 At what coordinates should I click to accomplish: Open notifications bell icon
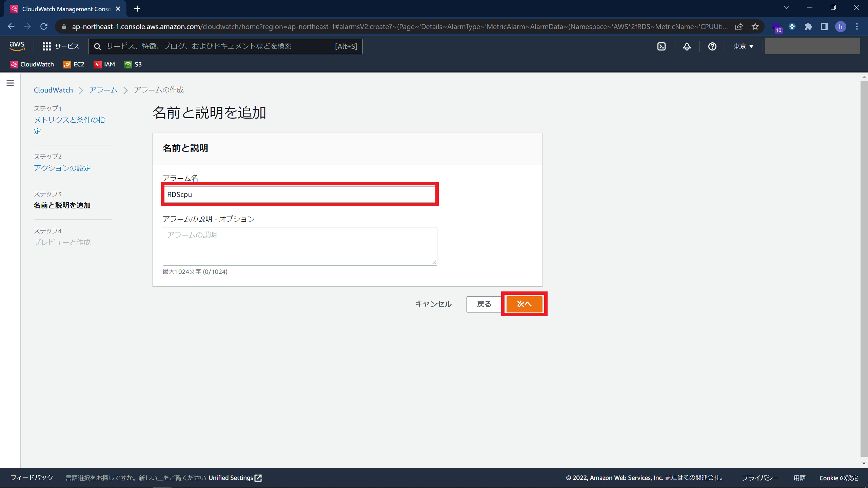[687, 46]
